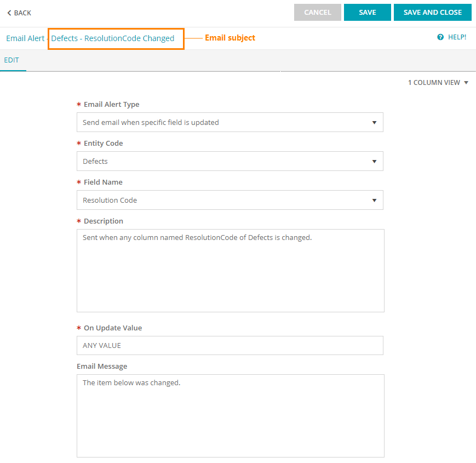This screenshot has width=476, height=463.
Task: Expand the 1 COLUMN VIEW selector
Action: [x=438, y=83]
